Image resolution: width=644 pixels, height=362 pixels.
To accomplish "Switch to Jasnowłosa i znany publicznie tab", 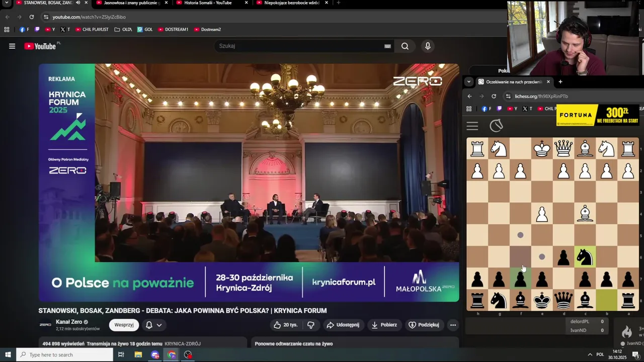I will click(x=131, y=3).
